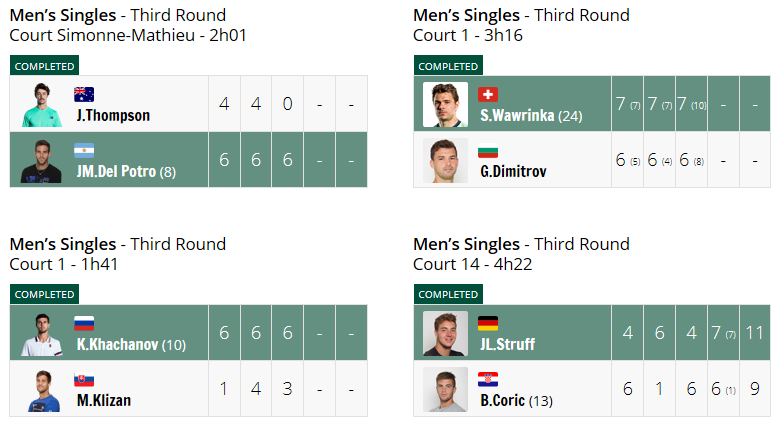The image size is (777, 422).
Task: Click the Court Simonne-Mathieu match heading
Action: 128,25
